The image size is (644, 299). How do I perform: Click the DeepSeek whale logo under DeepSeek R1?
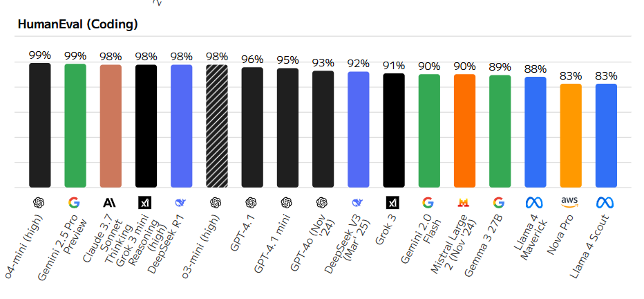(181, 202)
